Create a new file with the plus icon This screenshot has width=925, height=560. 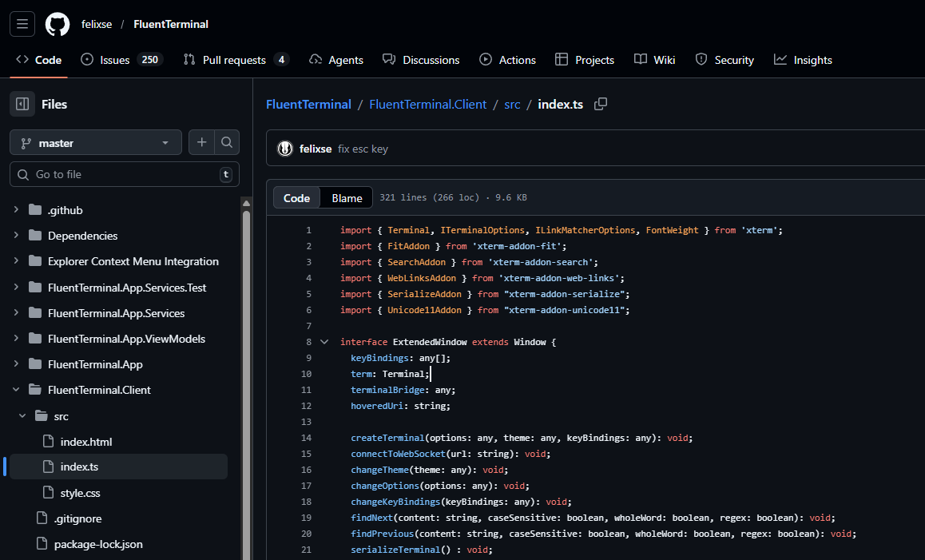[201, 142]
